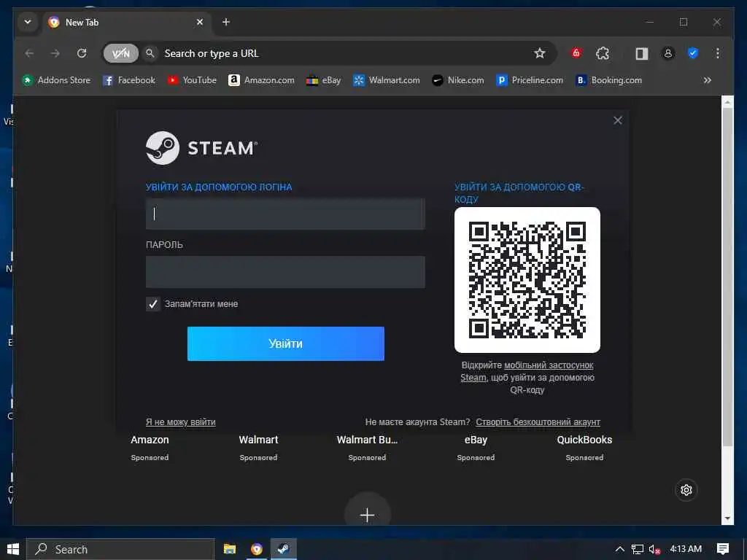Open the notification center icon
Screen dimensions: 747x560
(x=723, y=549)
